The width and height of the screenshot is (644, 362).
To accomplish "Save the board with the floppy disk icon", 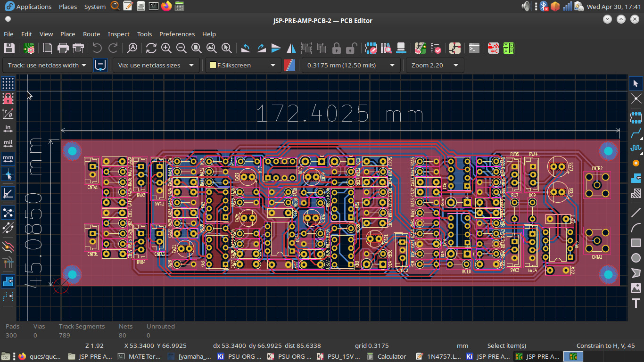I will [9, 48].
